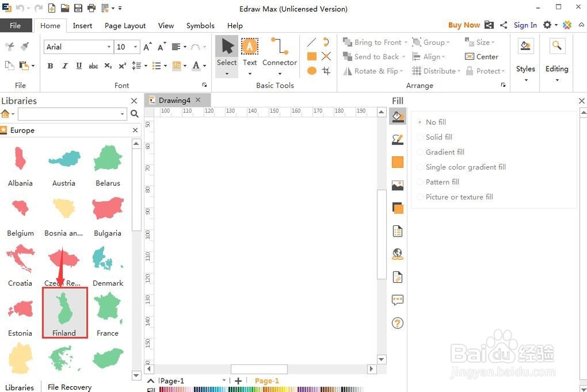Select the Croatia map shape

click(20, 265)
